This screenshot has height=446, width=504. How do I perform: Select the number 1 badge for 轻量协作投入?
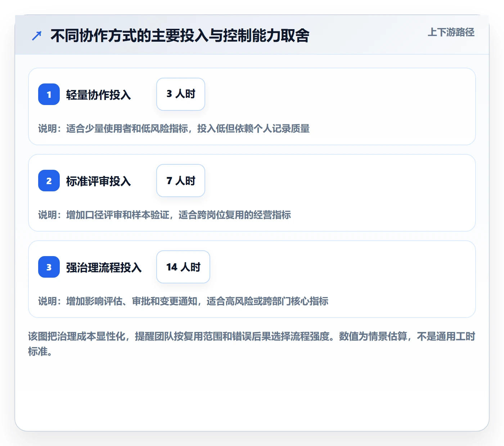[49, 94]
